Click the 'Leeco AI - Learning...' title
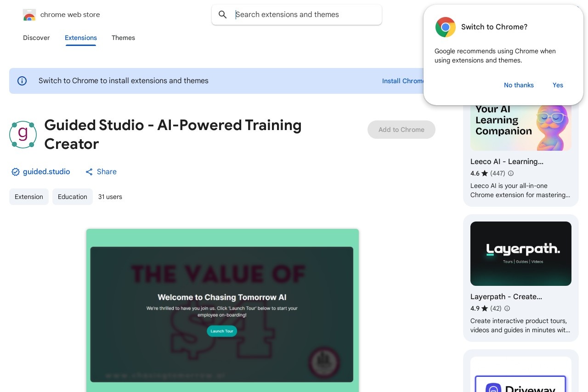This screenshot has width=588, height=392. (x=507, y=162)
